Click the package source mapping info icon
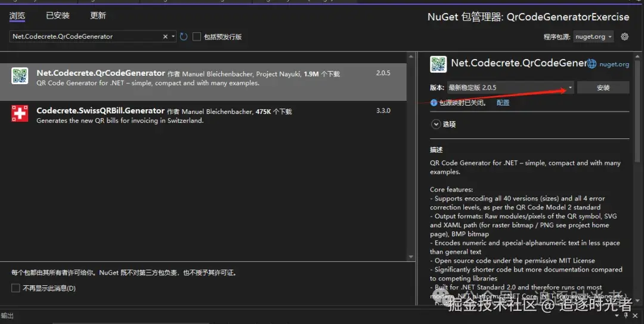The width and height of the screenshot is (644, 324). tap(434, 103)
